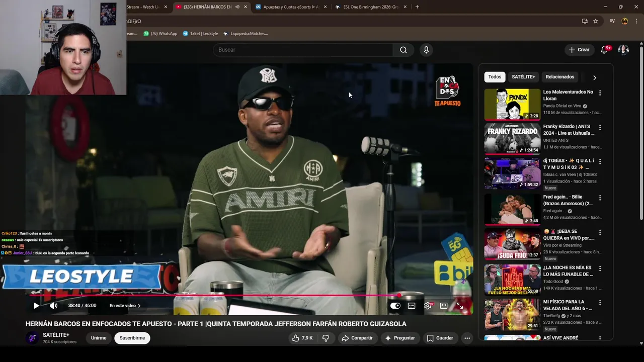Close the Apuestas y Cuotas eSports tab
Viewport: 644px width, 362px height.
pos(325,7)
